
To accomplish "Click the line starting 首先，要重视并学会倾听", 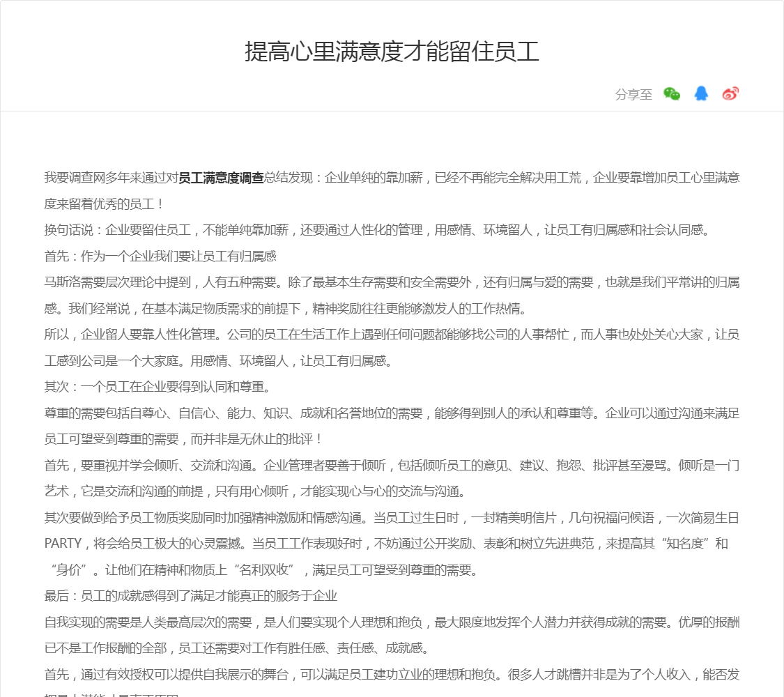I will 392,466.
